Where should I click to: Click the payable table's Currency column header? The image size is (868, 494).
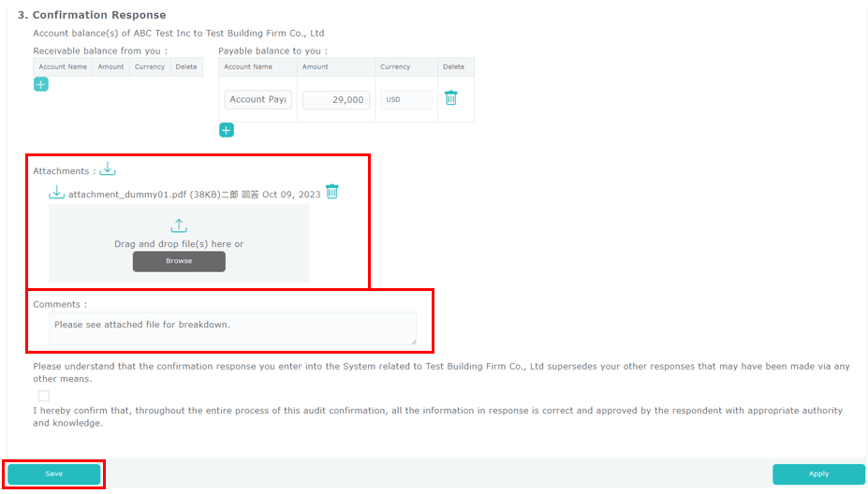(395, 67)
